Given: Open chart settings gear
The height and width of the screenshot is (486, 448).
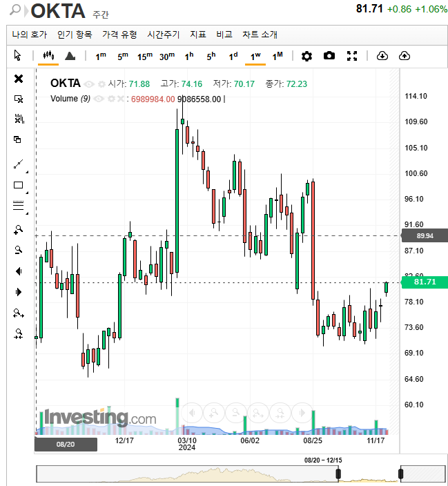Looking at the screenshot, I should tap(306, 56).
